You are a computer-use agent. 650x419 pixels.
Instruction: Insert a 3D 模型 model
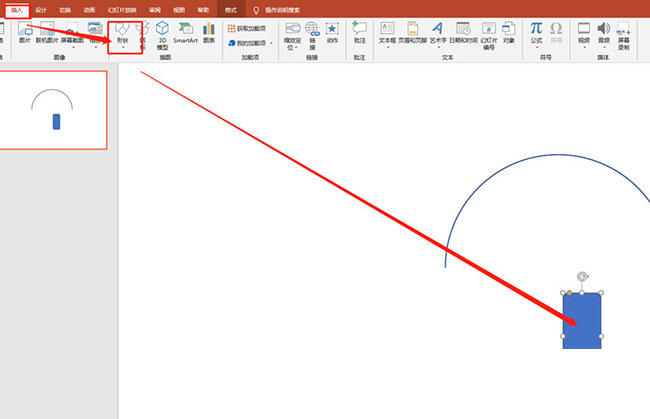162,36
